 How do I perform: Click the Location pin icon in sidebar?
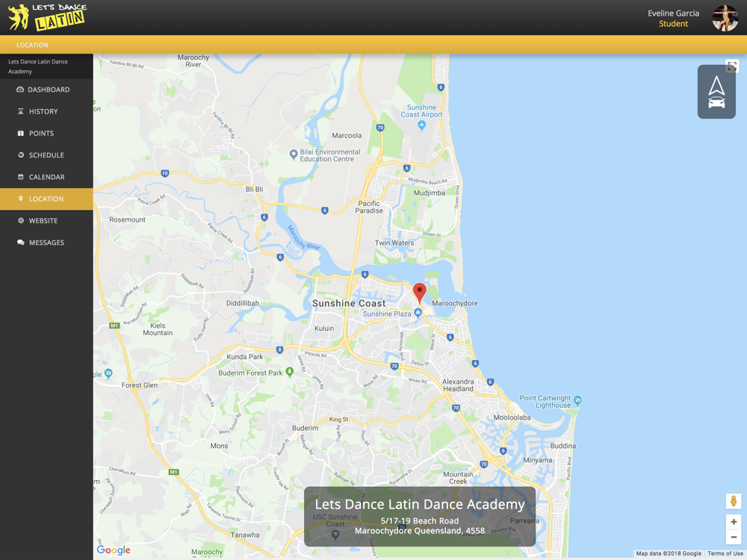coord(20,199)
